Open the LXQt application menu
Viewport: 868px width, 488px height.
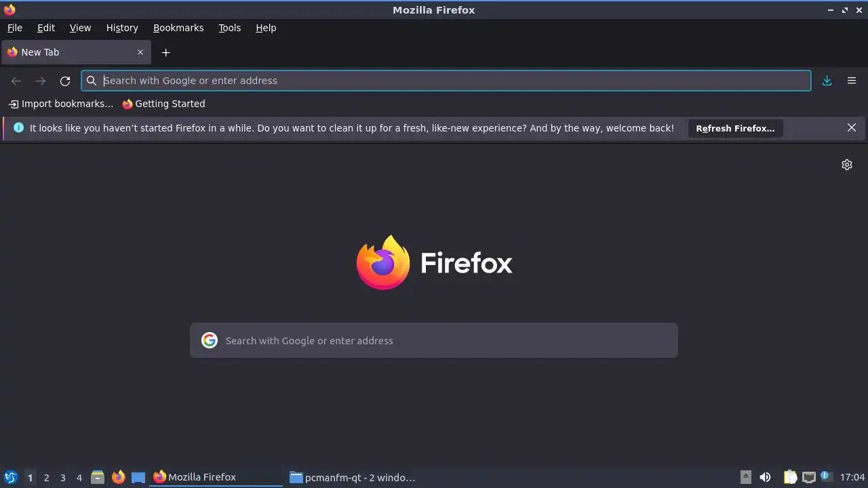(x=10, y=477)
